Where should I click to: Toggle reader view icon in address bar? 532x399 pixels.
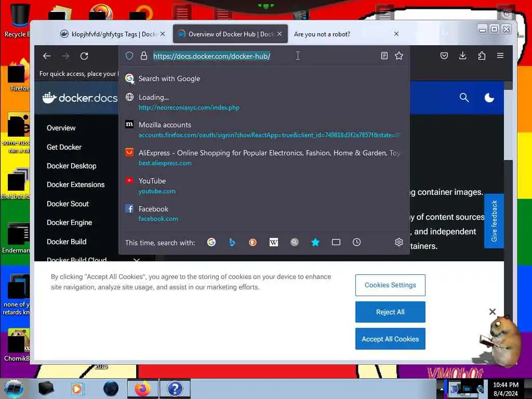pos(384,56)
